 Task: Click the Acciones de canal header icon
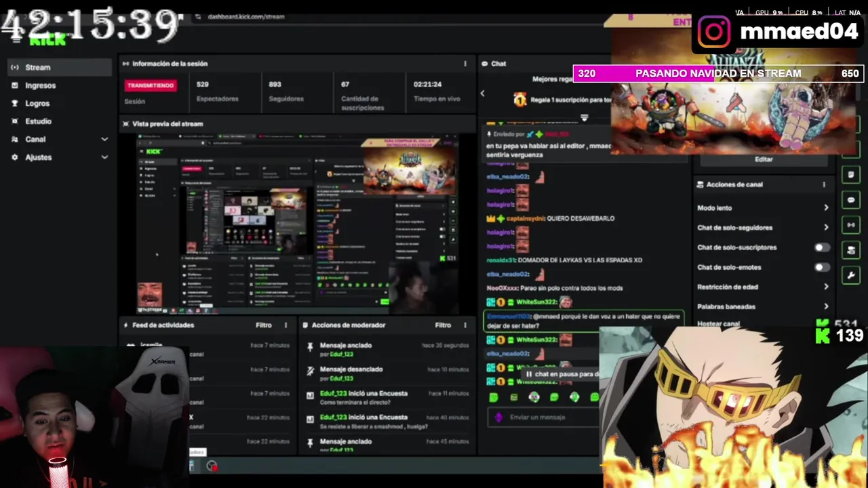click(x=699, y=184)
